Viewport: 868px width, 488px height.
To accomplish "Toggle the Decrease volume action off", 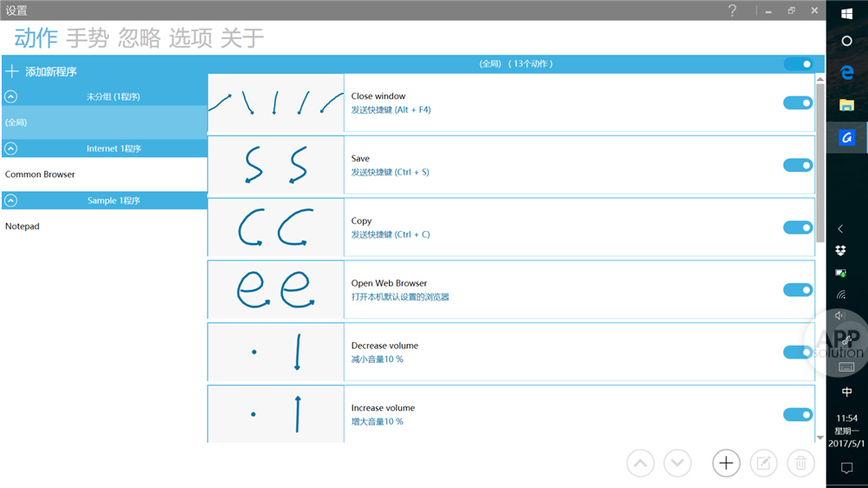I will coord(798,353).
